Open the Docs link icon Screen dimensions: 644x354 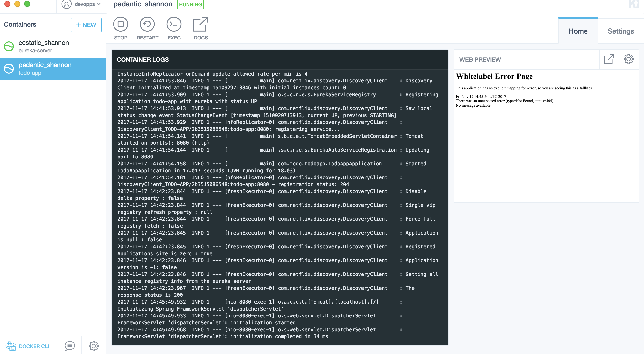click(x=201, y=24)
